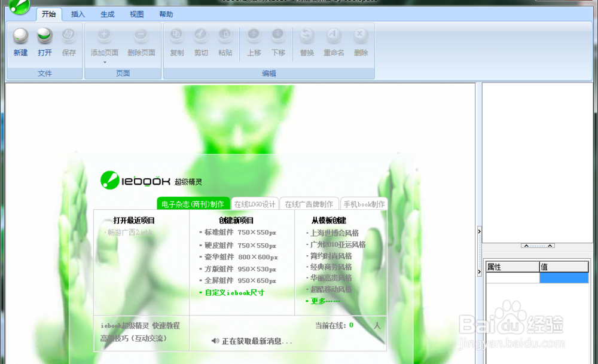Click the sound icon beside 正在获取最新消息
This screenshot has width=598, height=364.
[x=215, y=341]
